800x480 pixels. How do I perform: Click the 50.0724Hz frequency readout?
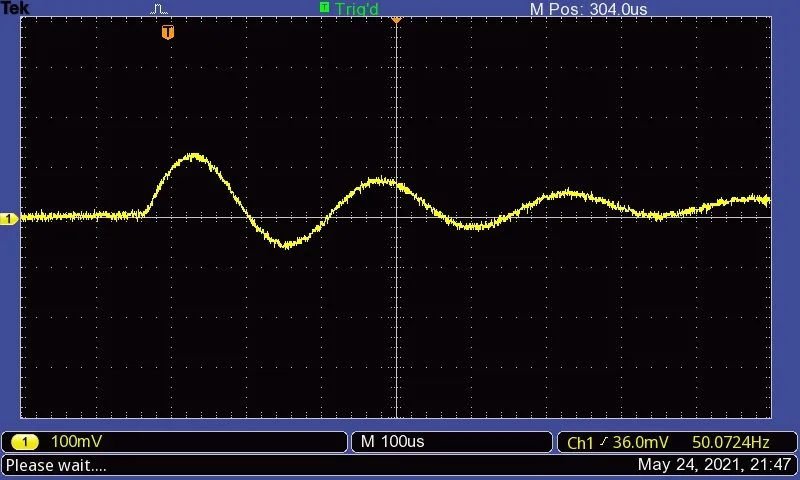tap(729, 443)
